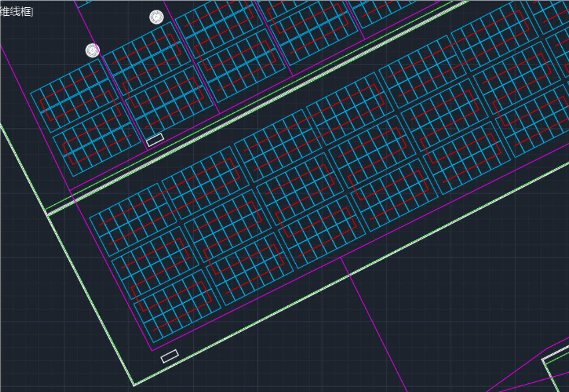Click the white rectangle below the upper panel arrays
This screenshot has width=569, height=392.
pos(155,140)
